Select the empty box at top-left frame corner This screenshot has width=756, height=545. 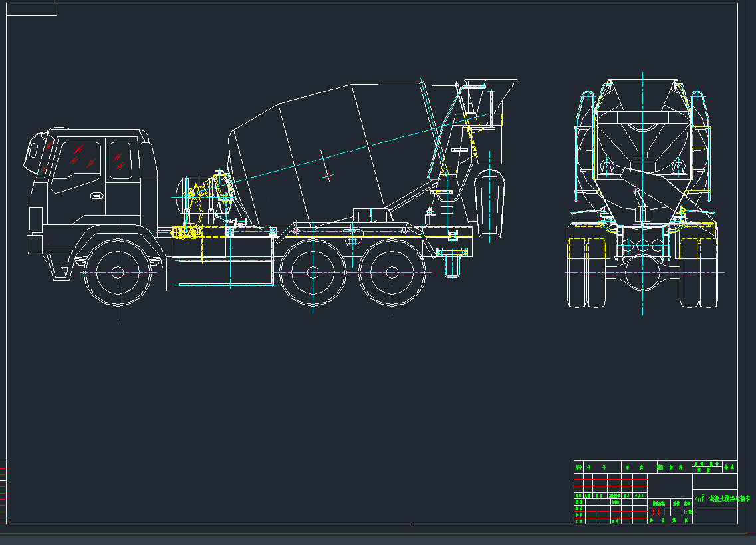pyautogui.click(x=31, y=9)
